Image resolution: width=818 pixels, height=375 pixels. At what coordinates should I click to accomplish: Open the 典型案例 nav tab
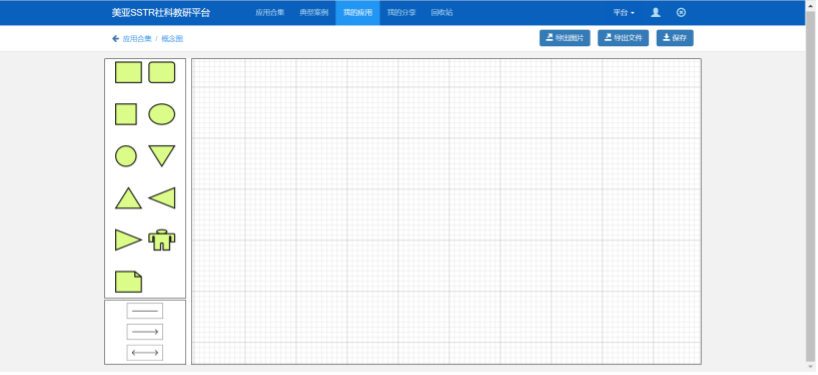click(314, 13)
